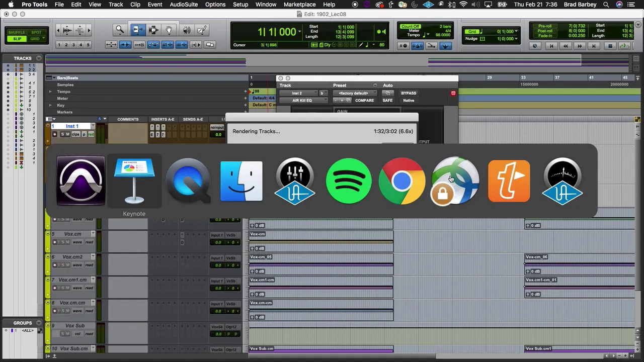
Task: Click the audio zoom waveform icon
Action: 67,30
